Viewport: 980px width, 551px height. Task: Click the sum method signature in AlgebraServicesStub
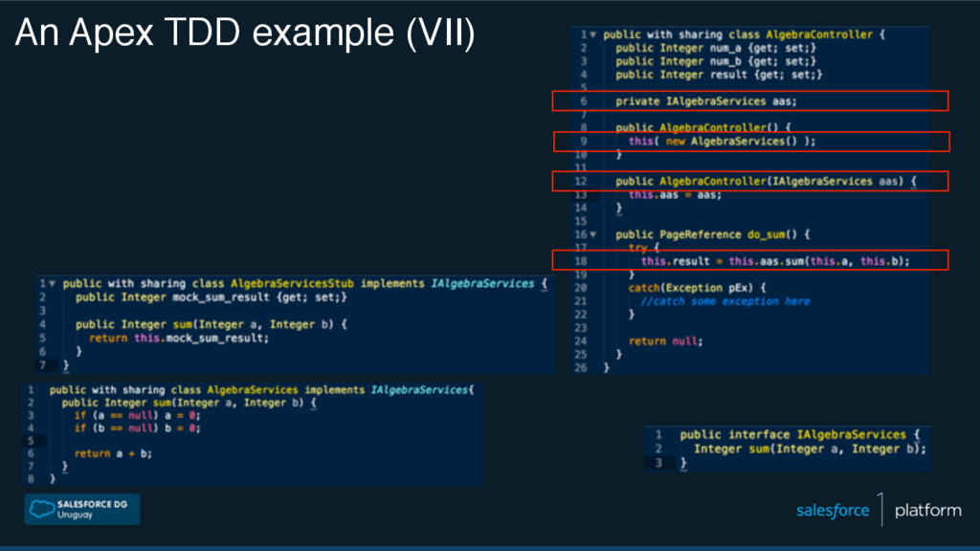click(x=212, y=324)
